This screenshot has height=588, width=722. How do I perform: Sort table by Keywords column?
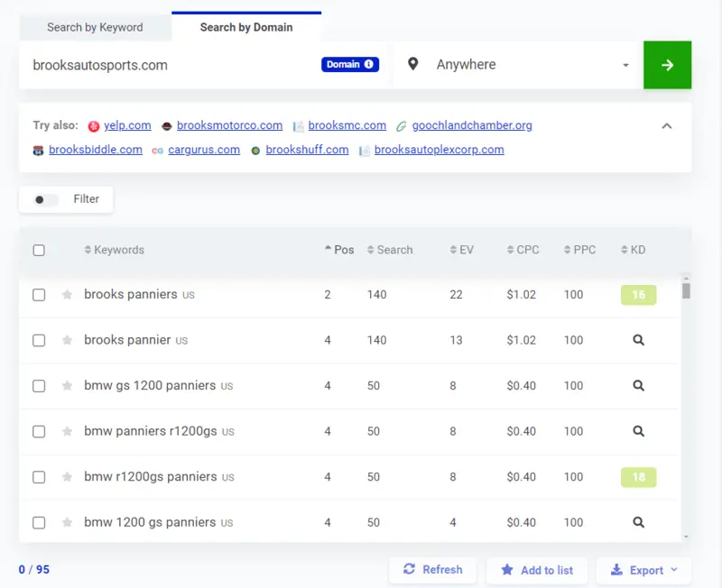pyautogui.click(x=115, y=250)
